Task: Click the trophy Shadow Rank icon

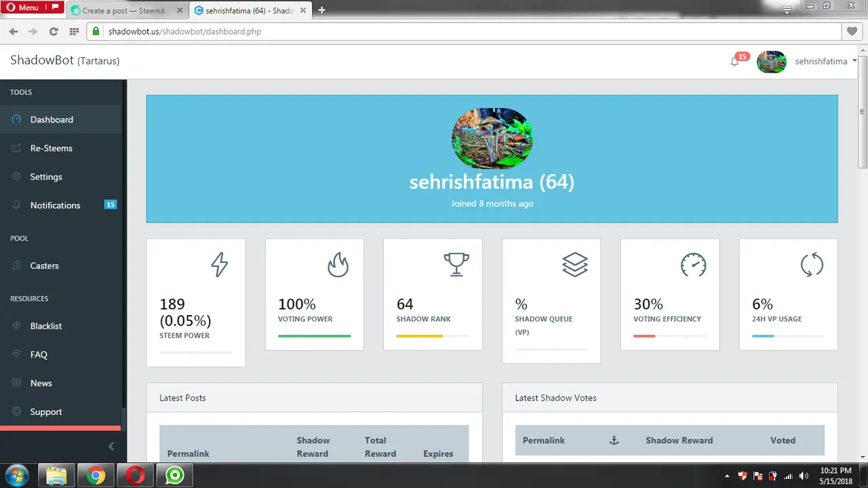Action: click(456, 264)
